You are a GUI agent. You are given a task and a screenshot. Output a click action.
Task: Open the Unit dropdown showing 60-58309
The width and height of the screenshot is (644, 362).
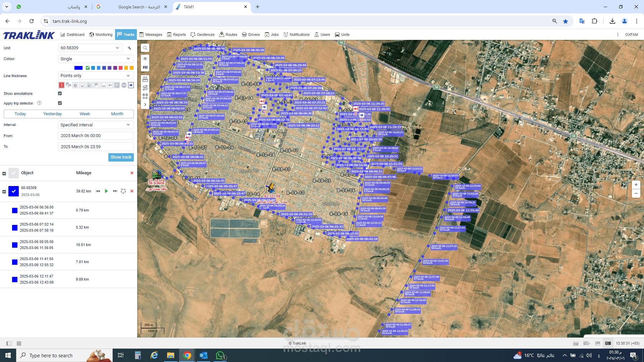(90, 48)
